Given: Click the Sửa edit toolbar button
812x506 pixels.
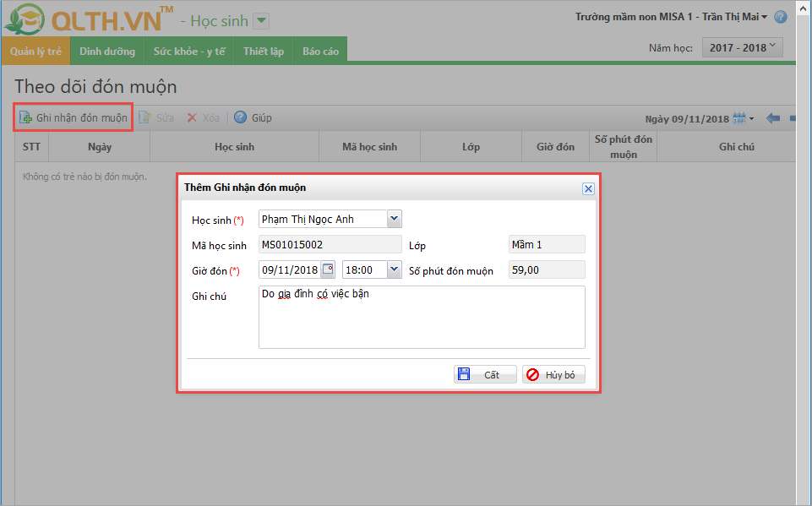Looking at the screenshot, I should point(156,118).
